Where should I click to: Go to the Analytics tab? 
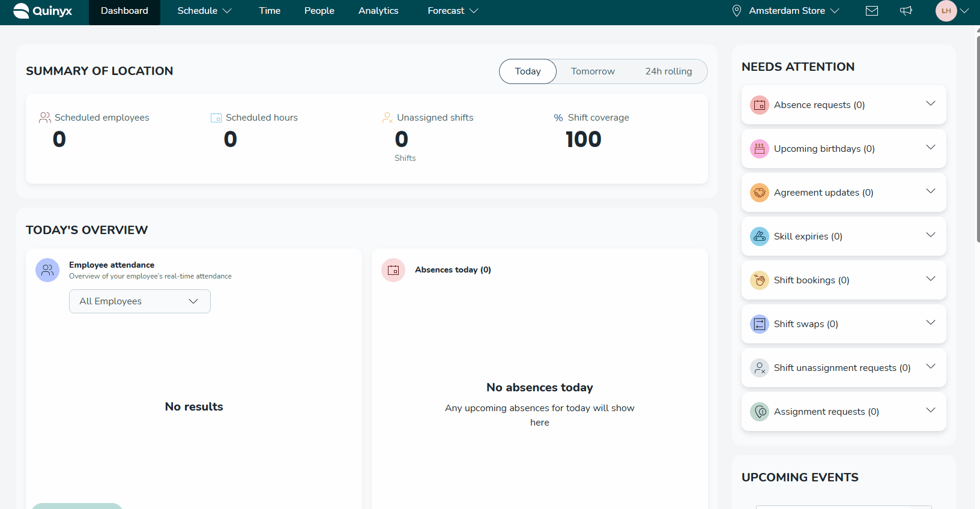click(x=378, y=11)
